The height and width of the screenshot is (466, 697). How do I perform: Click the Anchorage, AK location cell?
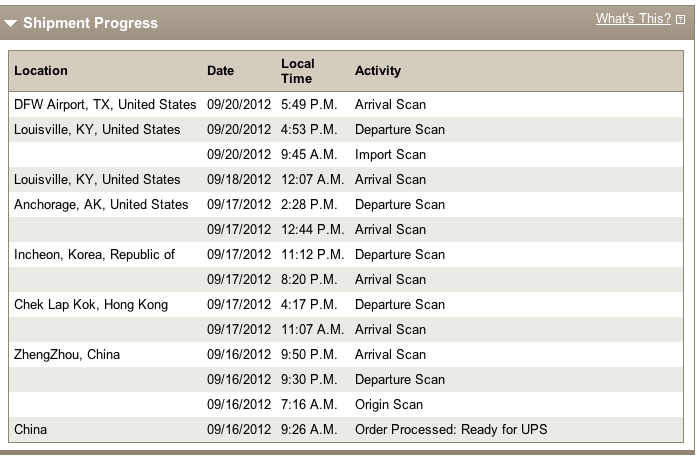click(x=101, y=205)
